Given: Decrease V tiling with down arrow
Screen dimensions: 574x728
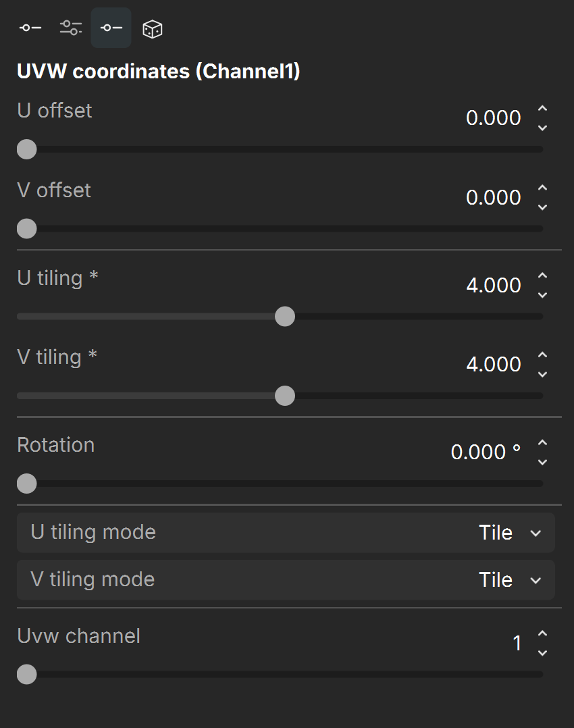Looking at the screenshot, I should (x=542, y=374).
